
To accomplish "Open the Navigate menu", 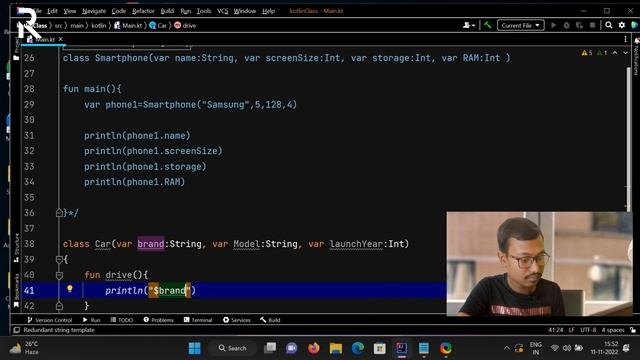I will (94, 11).
